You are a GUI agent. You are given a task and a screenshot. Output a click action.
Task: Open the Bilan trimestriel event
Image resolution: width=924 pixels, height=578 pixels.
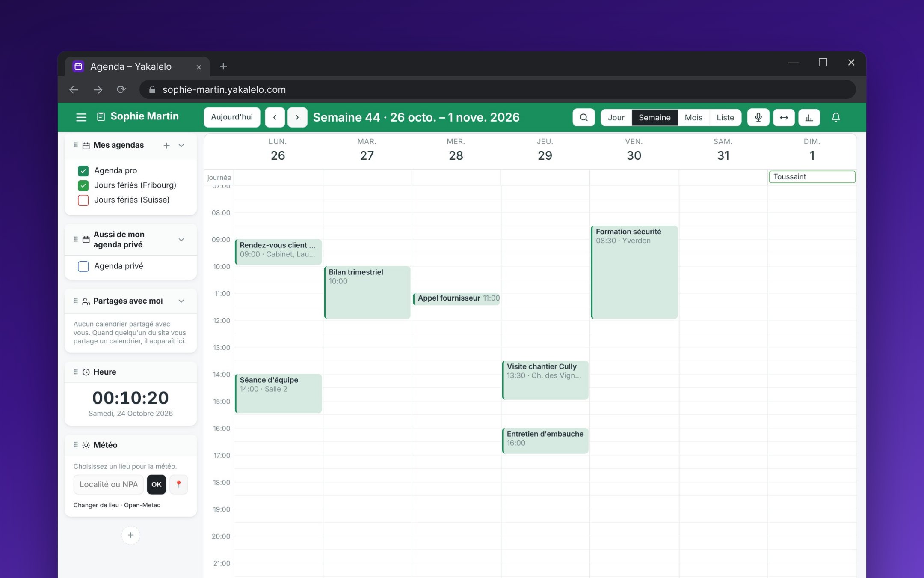pyautogui.click(x=367, y=292)
